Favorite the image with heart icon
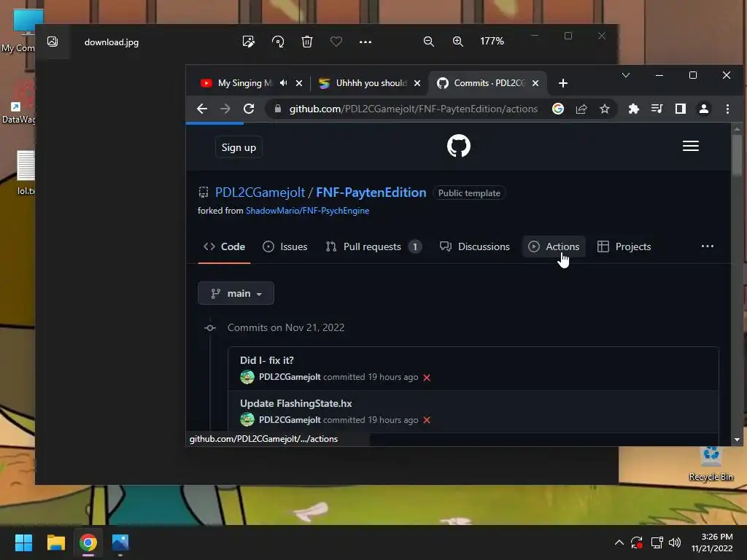747x560 pixels. (x=336, y=42)
